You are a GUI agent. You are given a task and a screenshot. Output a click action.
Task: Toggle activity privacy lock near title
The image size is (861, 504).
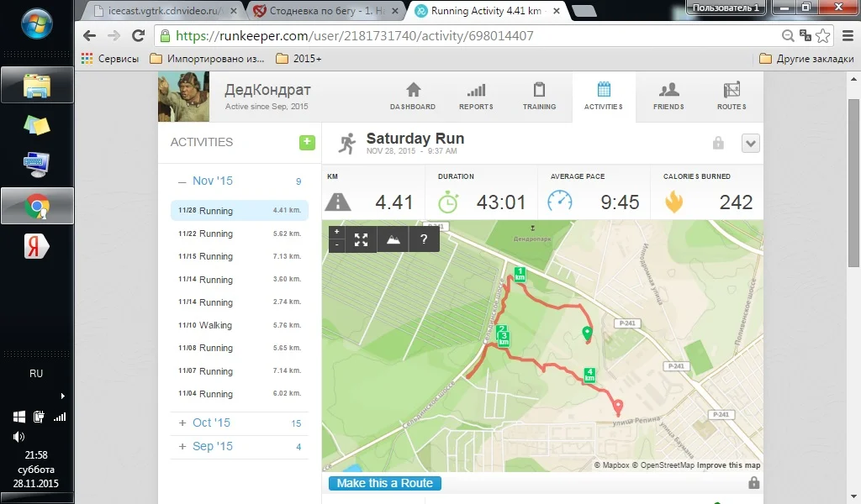[x=718, y=143]
